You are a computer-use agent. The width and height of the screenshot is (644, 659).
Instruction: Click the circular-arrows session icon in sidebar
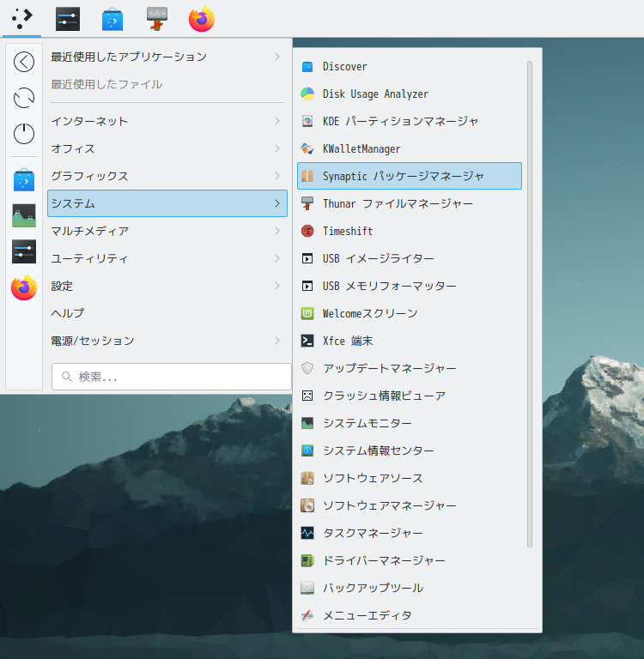click(24, 98)
